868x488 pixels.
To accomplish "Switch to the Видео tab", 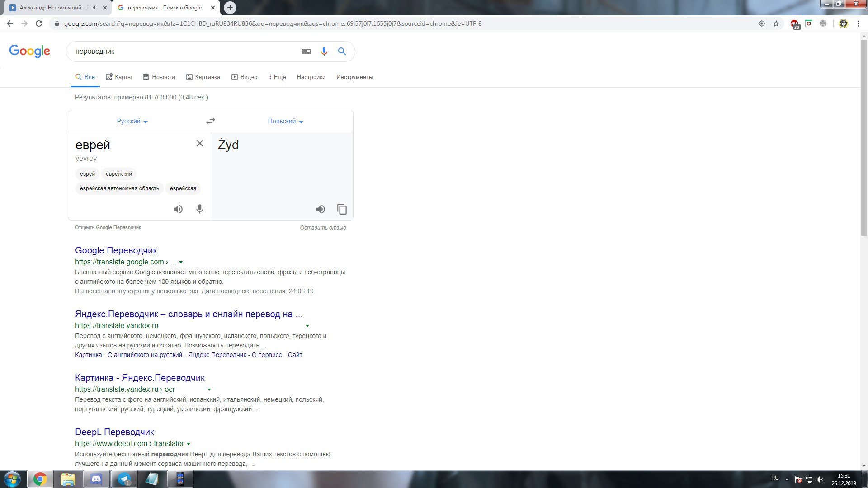I will 244,77.
